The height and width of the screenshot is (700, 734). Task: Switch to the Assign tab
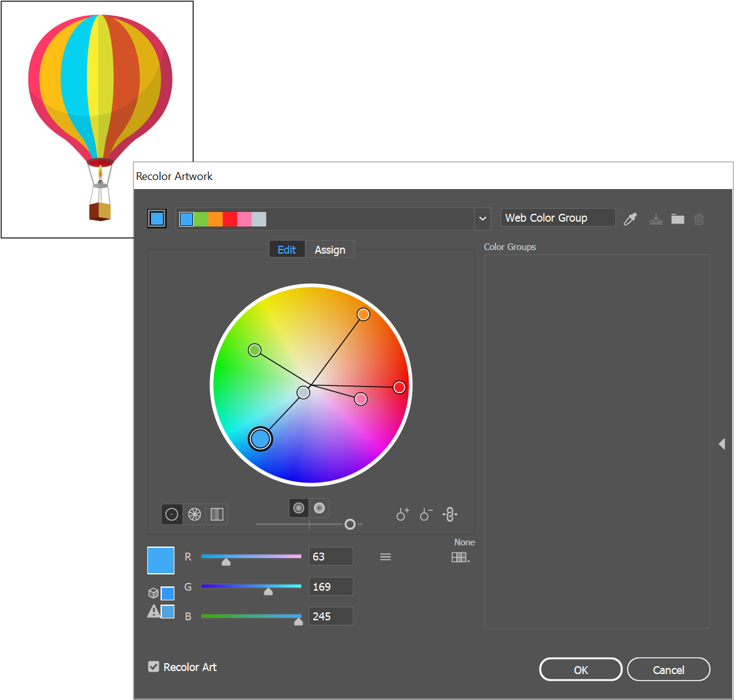point(330,249)
